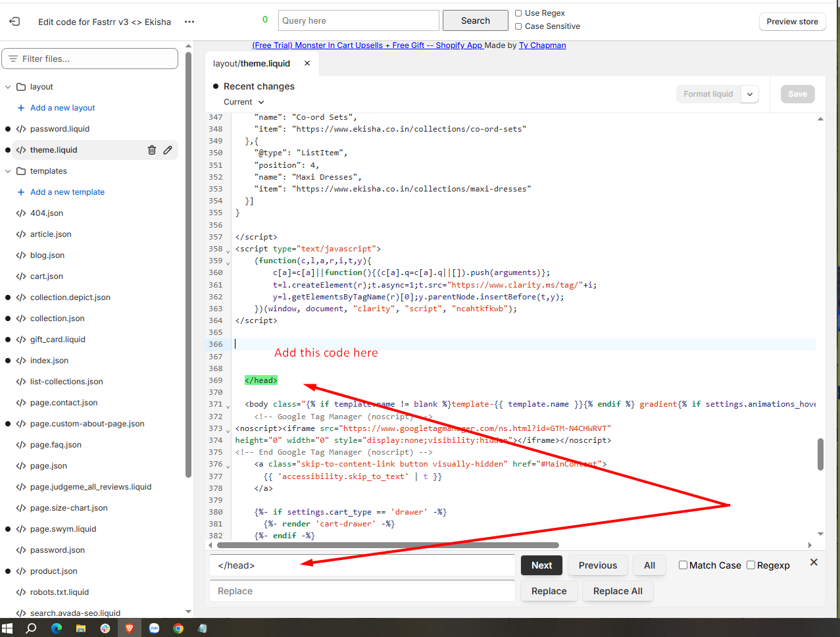This screenshot has width=840, height=637.
Task: Fold code at line 359
Action: (228, 263)
